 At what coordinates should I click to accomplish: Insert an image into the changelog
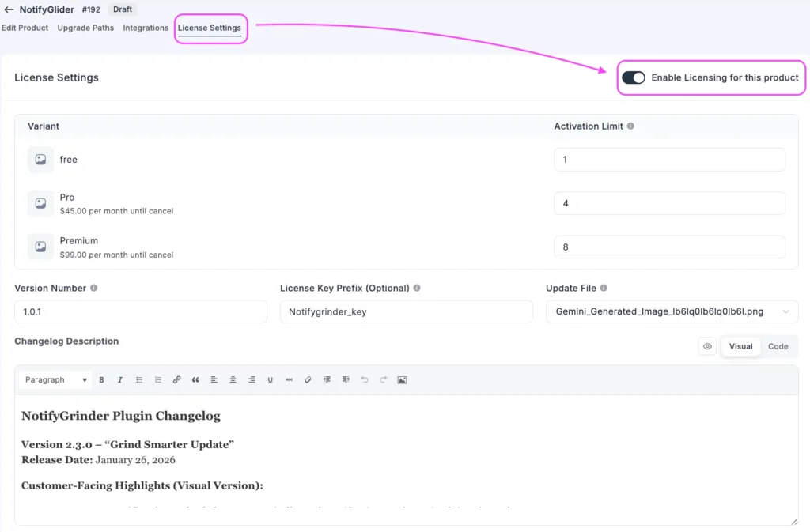(x=402, y=379)
